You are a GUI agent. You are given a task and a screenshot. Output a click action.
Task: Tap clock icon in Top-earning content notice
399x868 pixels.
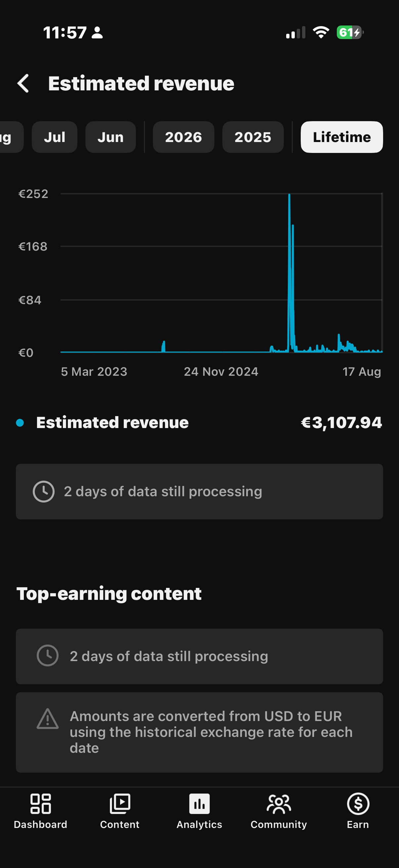(x=47, y=655)
